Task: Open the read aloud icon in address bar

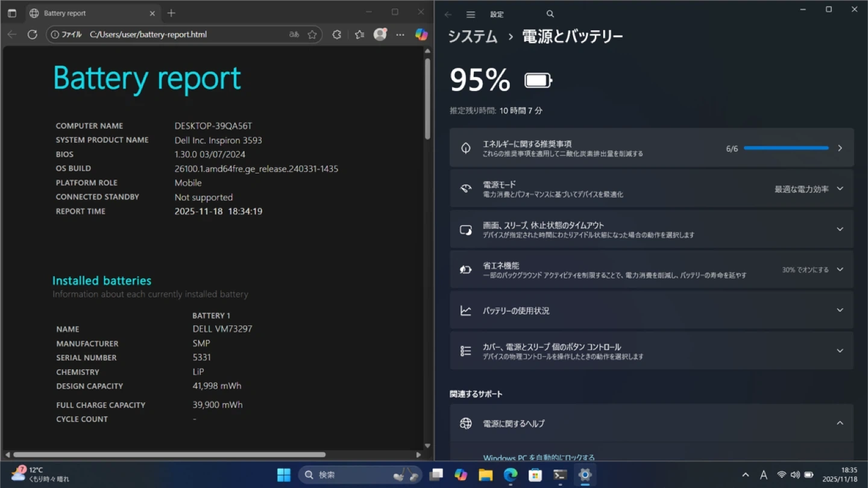Action: pyautogui.click(x=294, y=34)
